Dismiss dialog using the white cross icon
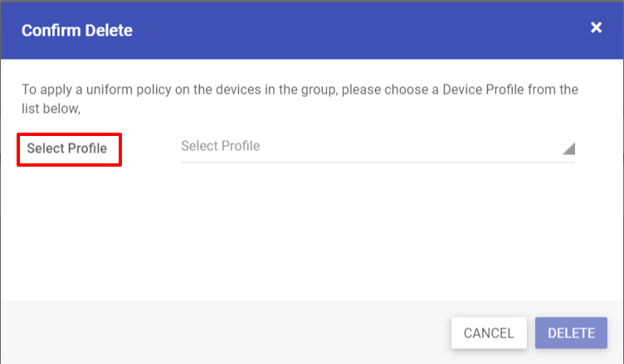The image size is (624, 364). pyautogui.click(x=596, y=27)
